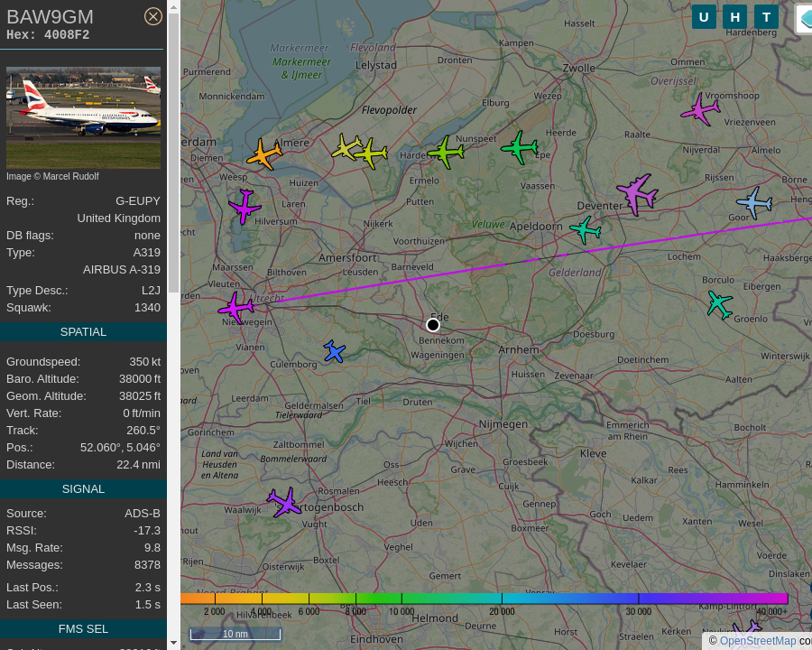This screenshot has height=650, width=812.
Task: Click the Messages count 8378
Action: tap(147, 564)
